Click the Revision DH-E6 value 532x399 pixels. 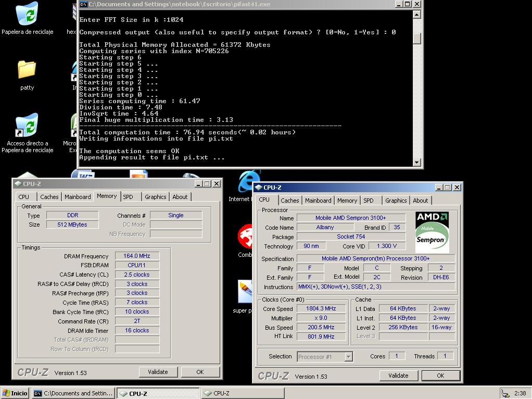pyautogui.click(x=441, y=277)
